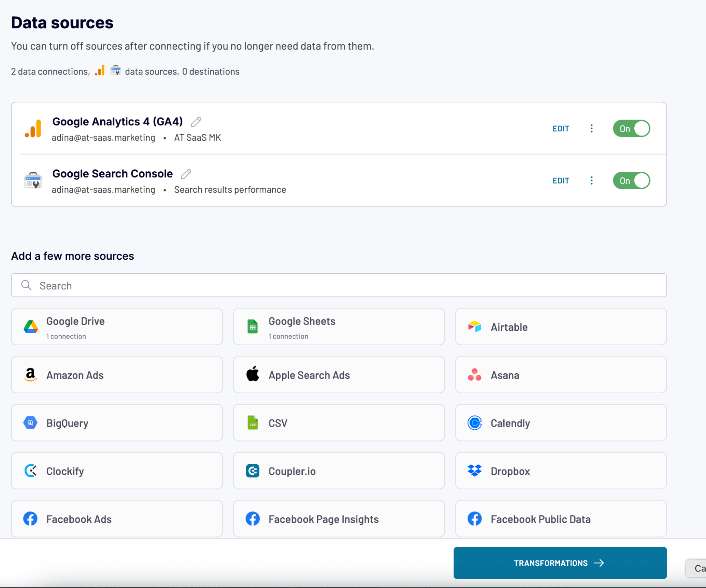Viewport: 706px width, 588px height.
Task: Click the Google Analytics 4 source icon
Action: tap(32, 129)
